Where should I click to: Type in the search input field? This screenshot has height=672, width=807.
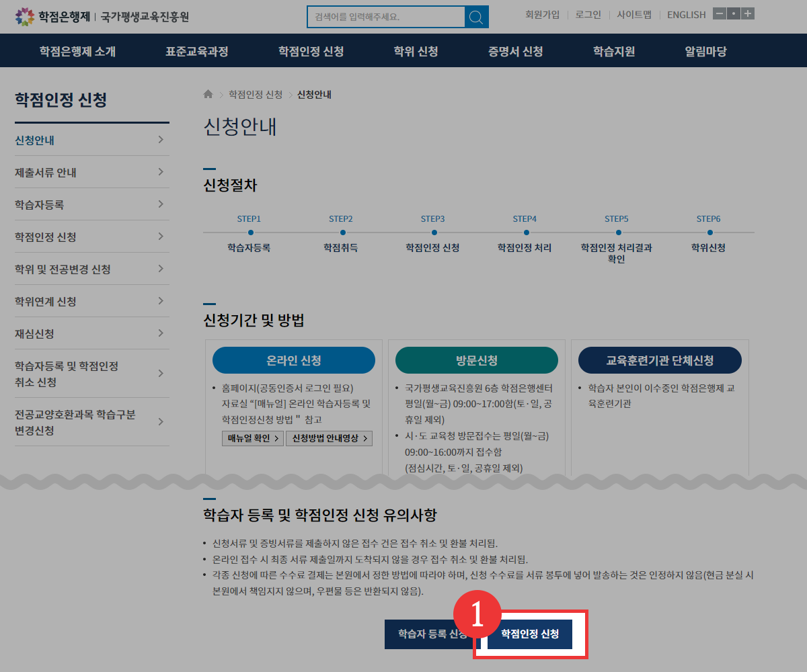[385, 17]
